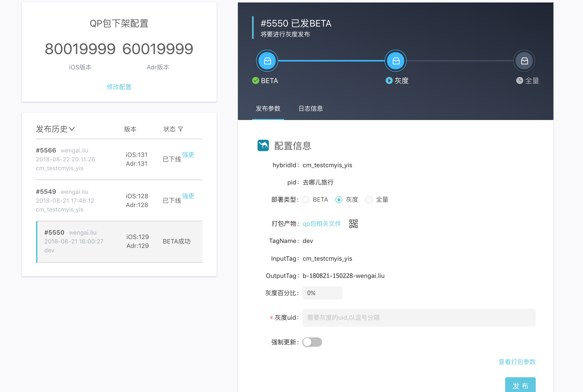The width and height of the screenshot is (583, 392).
Task: Select the BETA deployment type radio
Action: click(x=306, y=200)
